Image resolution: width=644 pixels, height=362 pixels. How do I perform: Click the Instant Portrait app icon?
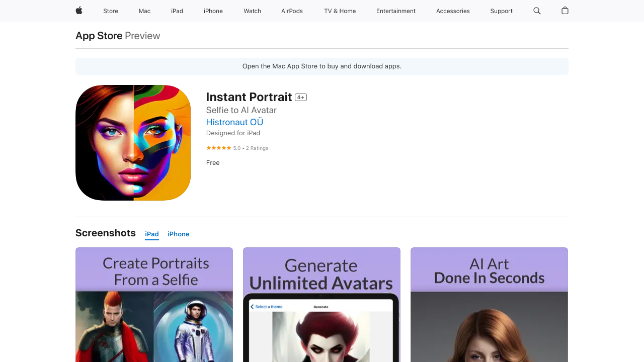pos(133,143)
